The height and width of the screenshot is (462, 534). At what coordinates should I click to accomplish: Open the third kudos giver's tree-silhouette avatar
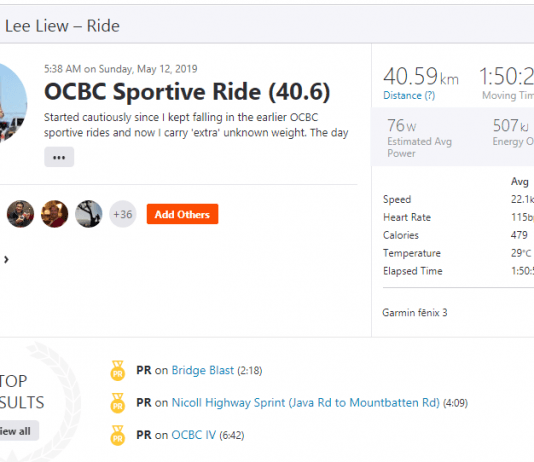click(x=89, y=214)
